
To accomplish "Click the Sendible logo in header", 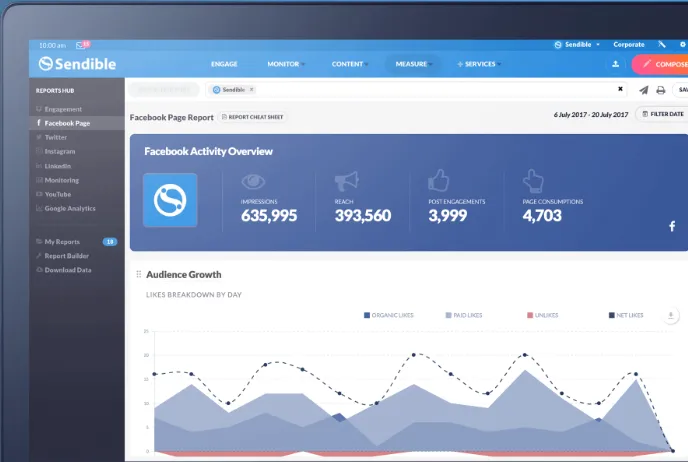I will tap(77, 64).
